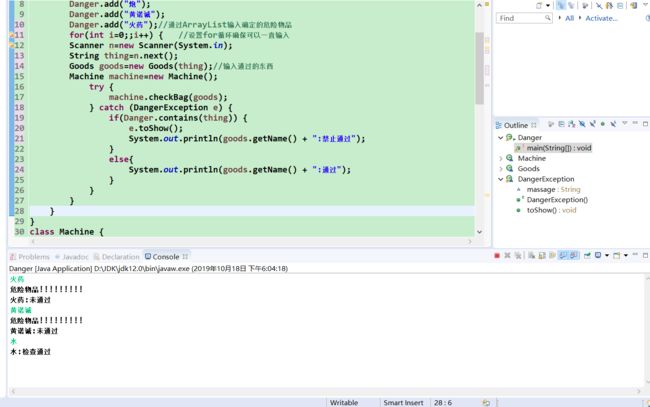Expand the Machine class in Outline
This screenshot has height=407, width=650.
click(500, 158)
